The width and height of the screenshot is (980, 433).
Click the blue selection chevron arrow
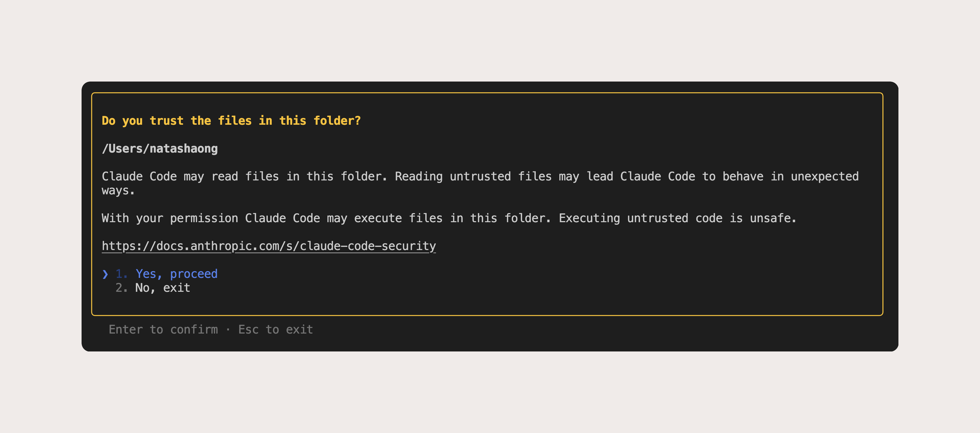click(x=105, y=274)
